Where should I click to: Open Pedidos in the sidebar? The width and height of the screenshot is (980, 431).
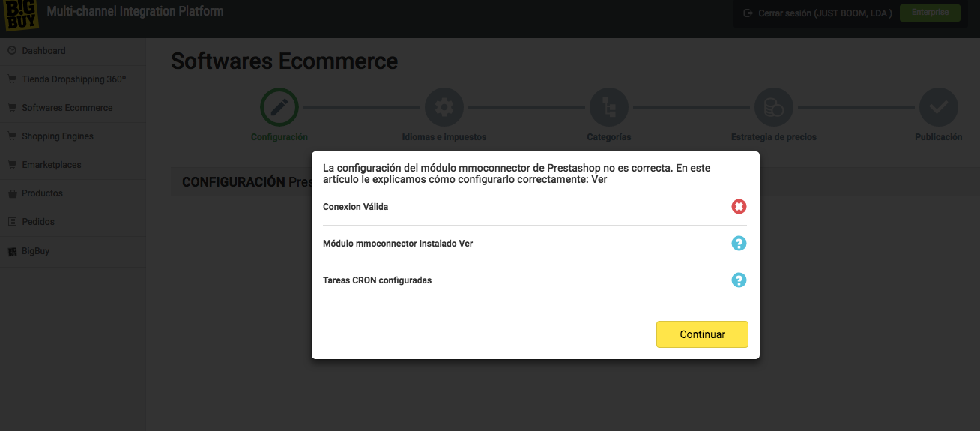(x=38, y=222)
